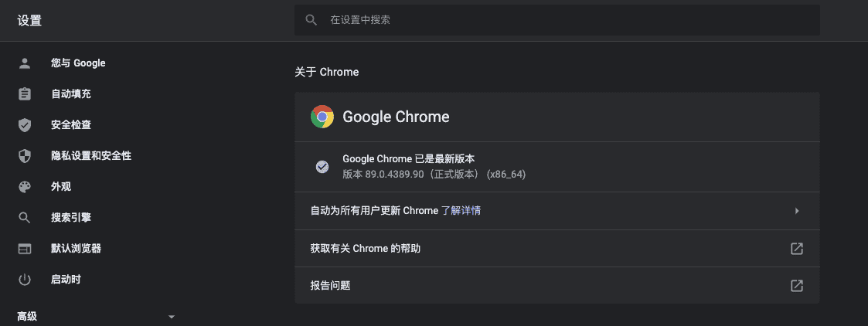Click the browser window icon for 默认浏览器
This screenshot has height=326, width=868.
point(25,249)
